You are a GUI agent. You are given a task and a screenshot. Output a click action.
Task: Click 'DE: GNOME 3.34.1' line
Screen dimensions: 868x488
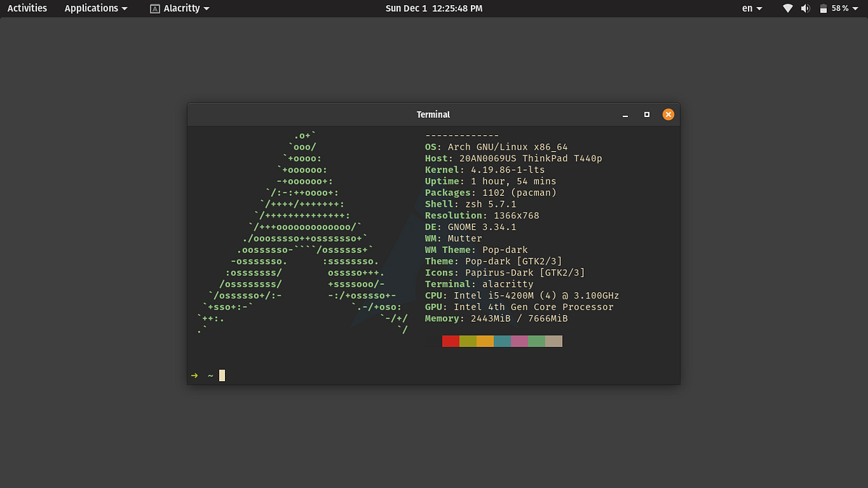[x=471, y=227]
